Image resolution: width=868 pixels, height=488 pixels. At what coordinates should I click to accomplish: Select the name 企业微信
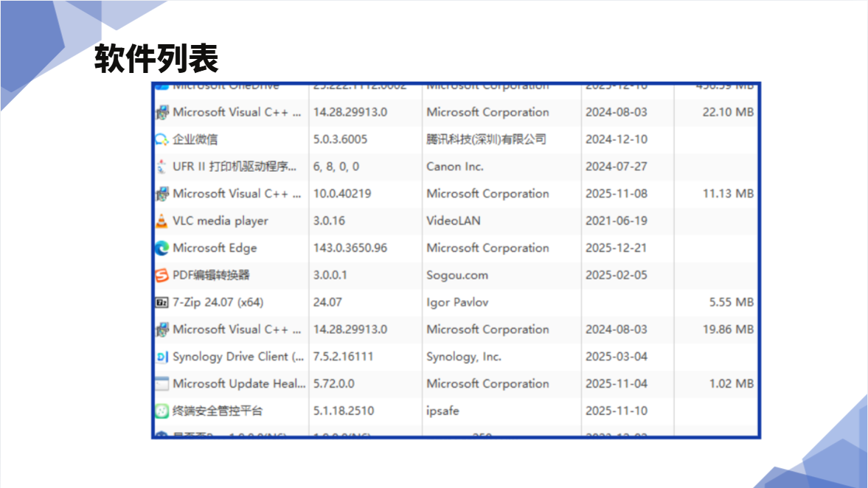point(195,139)
